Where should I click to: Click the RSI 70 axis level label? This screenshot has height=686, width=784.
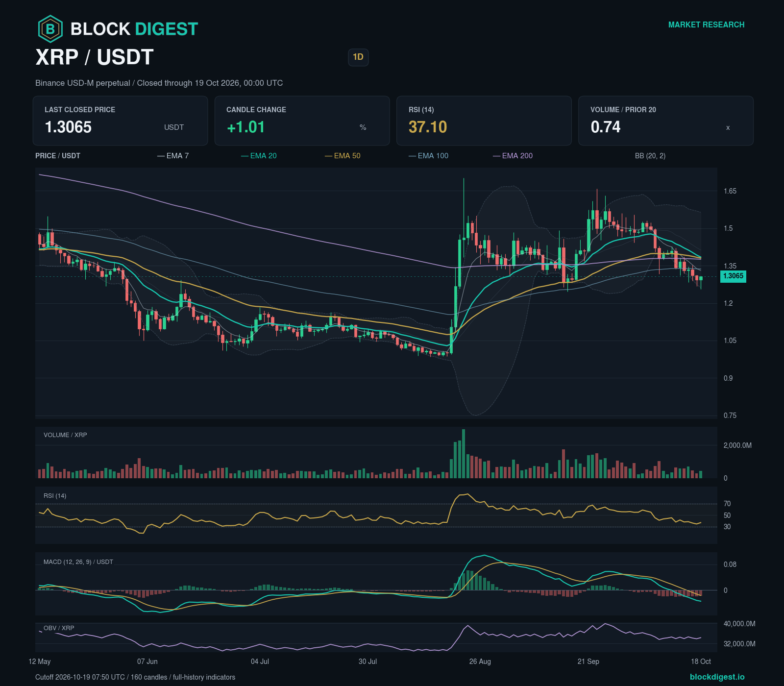727,504
